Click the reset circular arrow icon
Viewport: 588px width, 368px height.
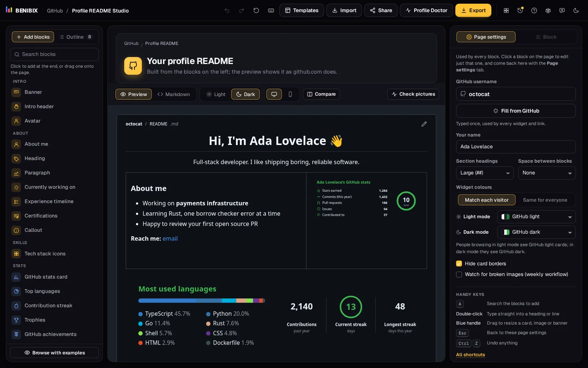(256, 11)
